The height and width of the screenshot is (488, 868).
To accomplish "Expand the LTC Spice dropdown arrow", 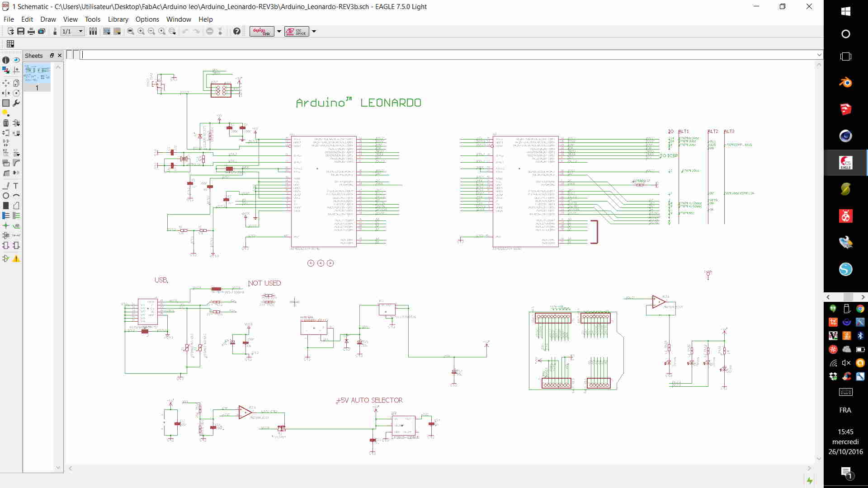I will [x=314, y=31].
